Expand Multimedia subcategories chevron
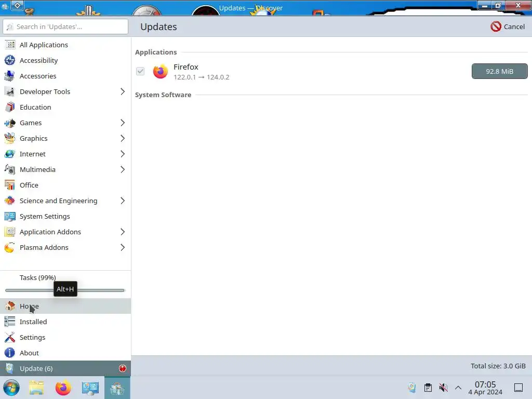The width and height of the screenshot is (532, 399). point(123,170)
